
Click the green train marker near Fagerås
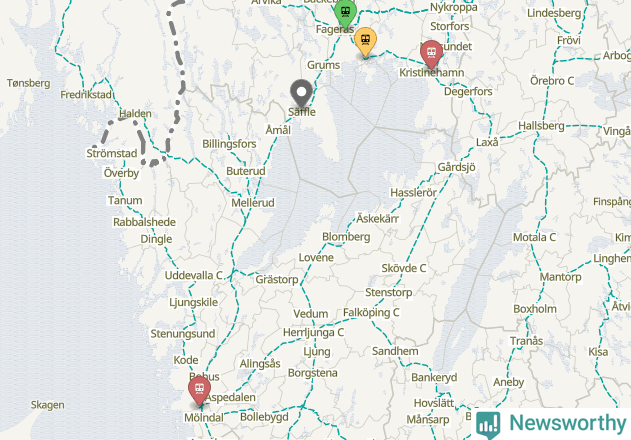345,13
